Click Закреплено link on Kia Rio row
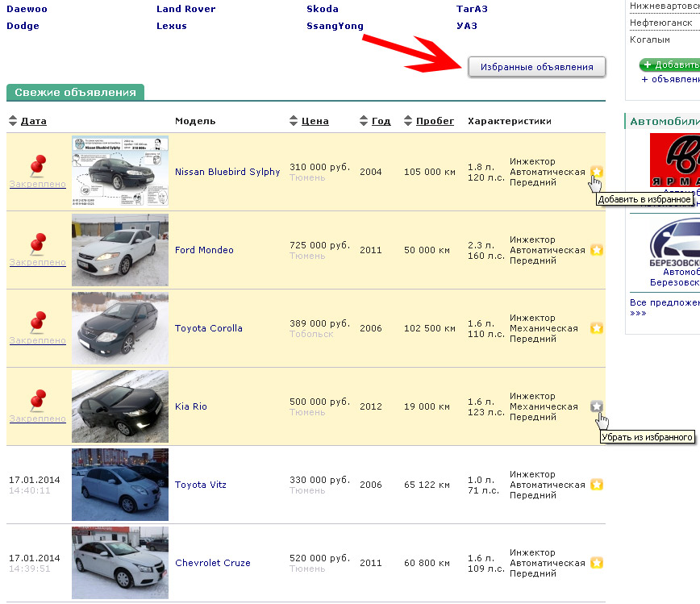This screenshot has height=604, width=700. click(x=37, y=419)
